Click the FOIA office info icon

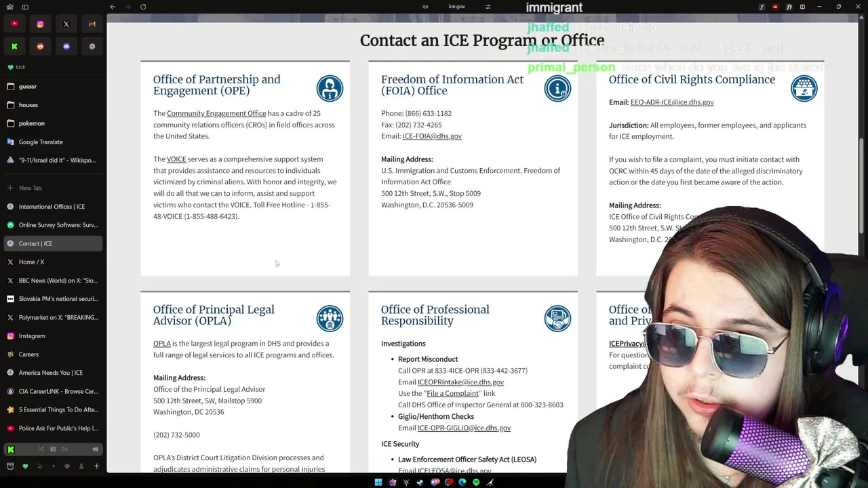(557, 88)
